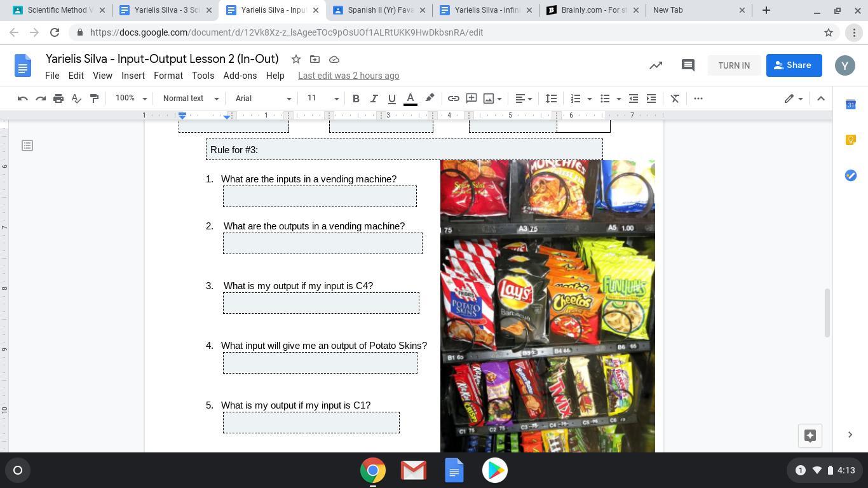Image resolution: width=868 pixels, height=488 pixels.
Task: Open the Arial font dropdown
Action: [263, 98]
